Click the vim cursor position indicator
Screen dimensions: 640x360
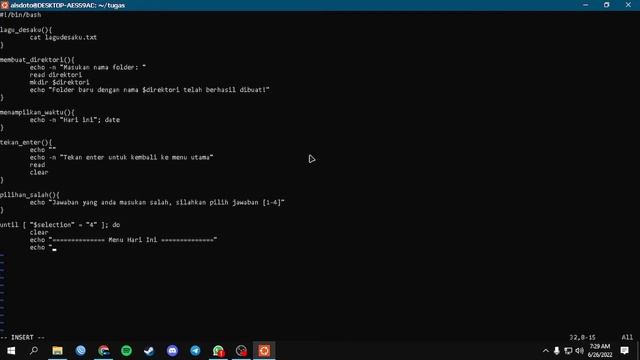[x=582, y=337]
